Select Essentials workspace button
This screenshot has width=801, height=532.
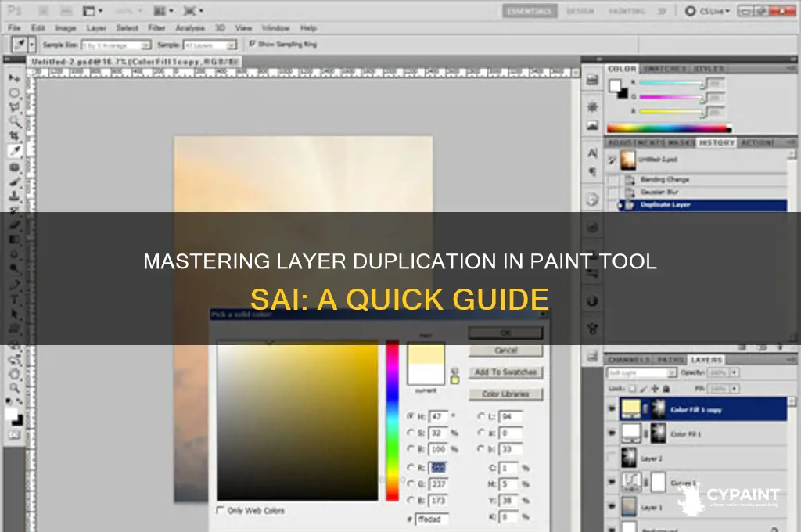pyautogui.click(x=530, y=11)
